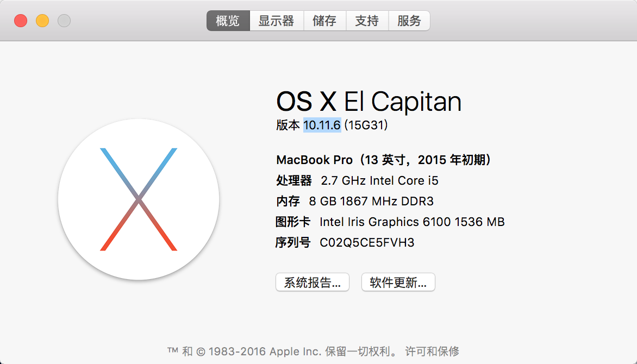Switch to the 显示器 tab

[x=276, y=21]
